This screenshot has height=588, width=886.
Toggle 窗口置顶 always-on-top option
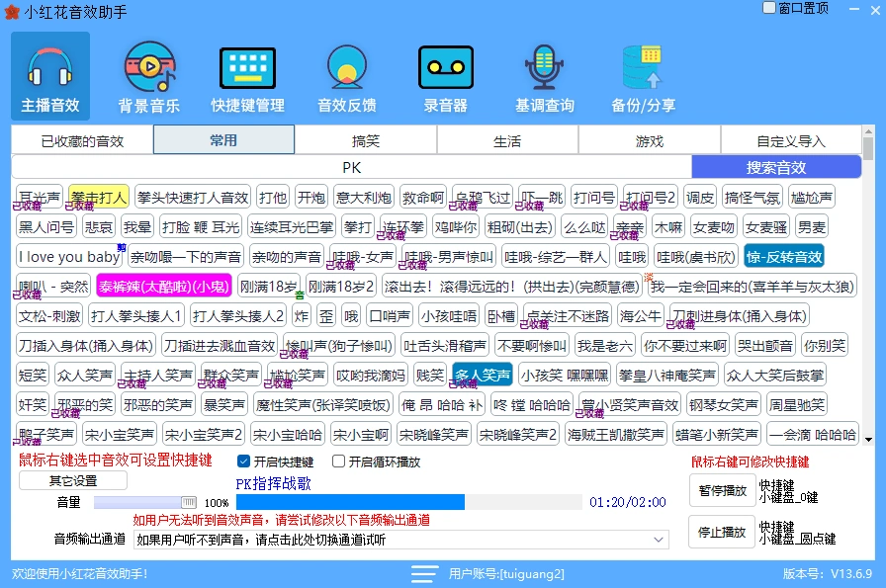pos(768,8)
